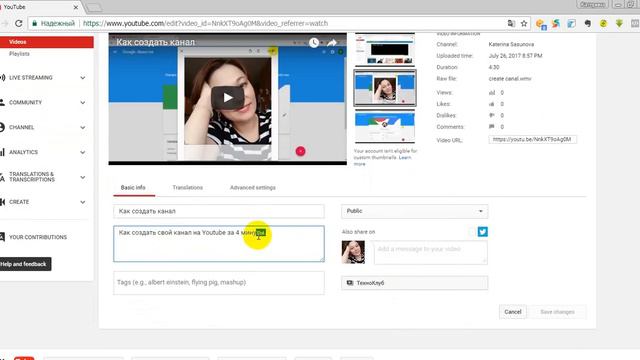Click the video title field Как создать канал
640x360 pixels.
pos(219,211)
